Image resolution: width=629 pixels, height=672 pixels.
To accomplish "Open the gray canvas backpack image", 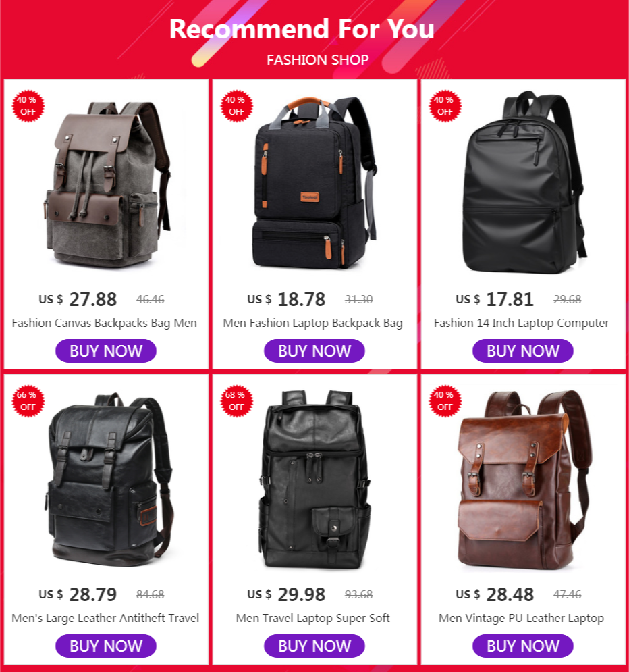I will (107, 184).
